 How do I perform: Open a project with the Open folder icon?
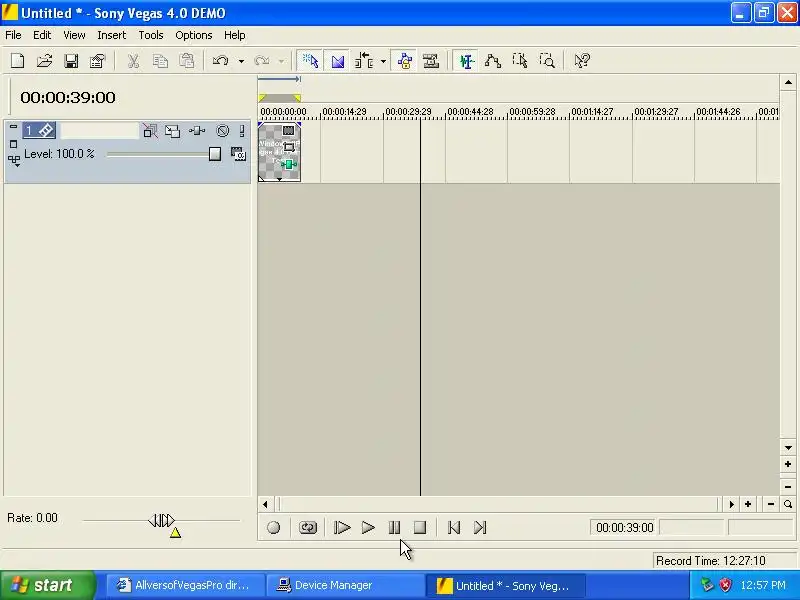(44, 61)
